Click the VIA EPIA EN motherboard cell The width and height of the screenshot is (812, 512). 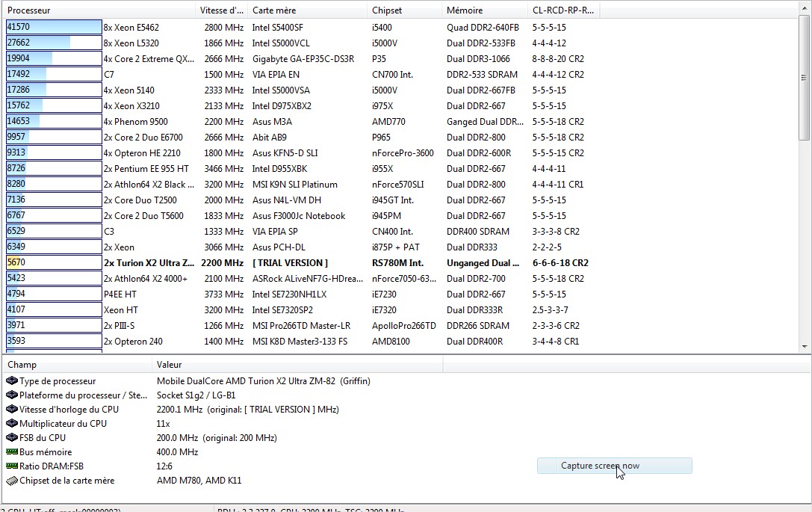pos(276,75)
